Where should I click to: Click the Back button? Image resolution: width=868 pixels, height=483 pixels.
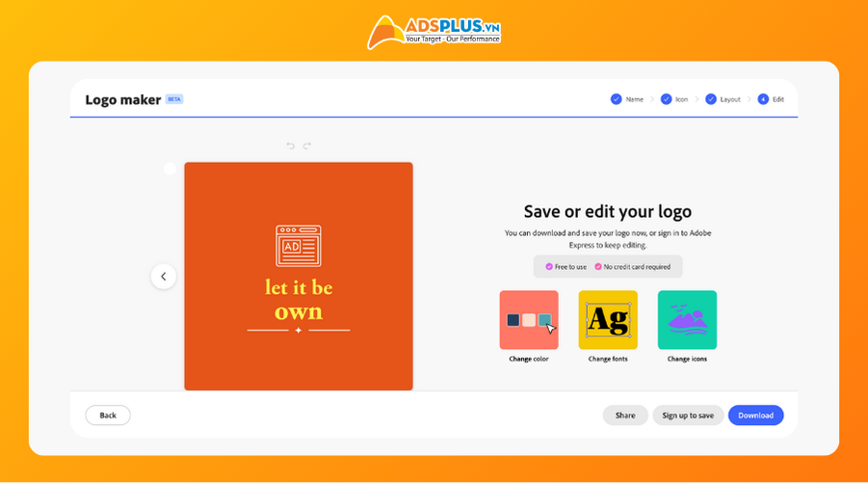click(x=108, y=415)
